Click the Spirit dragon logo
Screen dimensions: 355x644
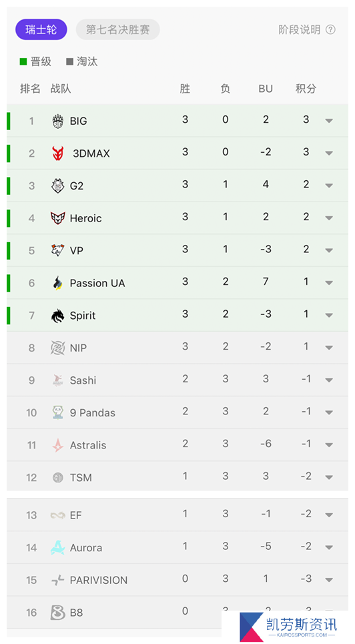pyautogui.click(x=58, y=316)
